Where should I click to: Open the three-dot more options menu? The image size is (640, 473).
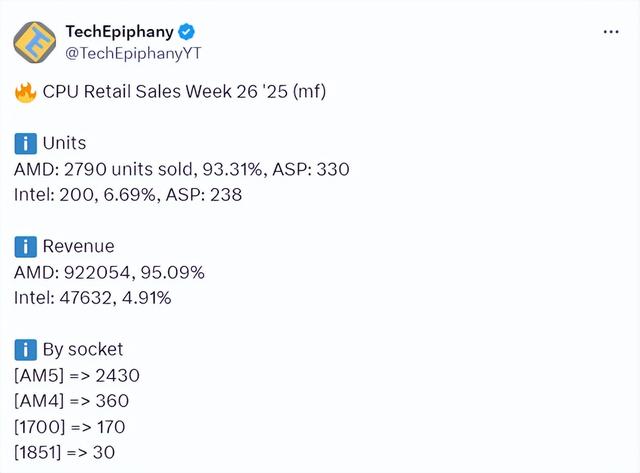tap(611, 32)
